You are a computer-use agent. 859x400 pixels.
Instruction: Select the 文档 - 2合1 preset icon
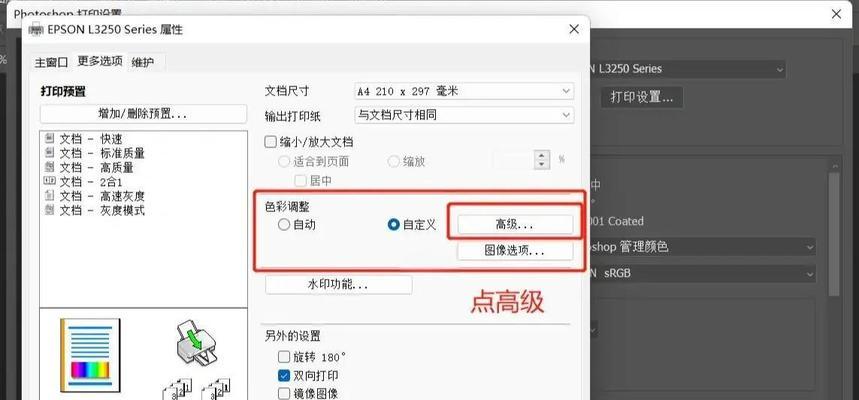[x=49, y=181]
